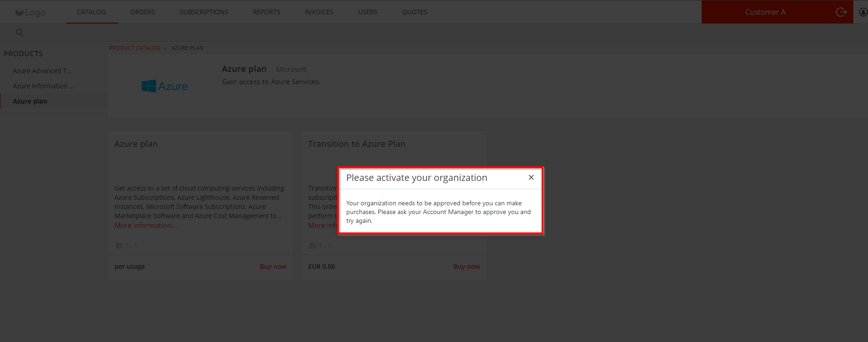Open More information on Azure plan card
The width and height of the screenshot is (868, 342).
point(145,226)
